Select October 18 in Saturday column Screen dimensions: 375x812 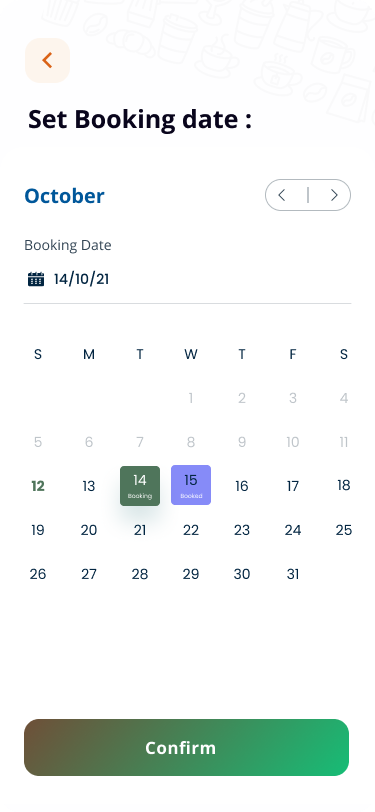click(343, 485)
